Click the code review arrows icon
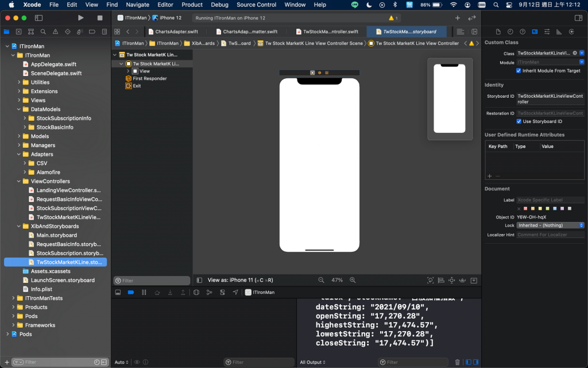Viewport: 588px width, 368px height. coord(472,18)
